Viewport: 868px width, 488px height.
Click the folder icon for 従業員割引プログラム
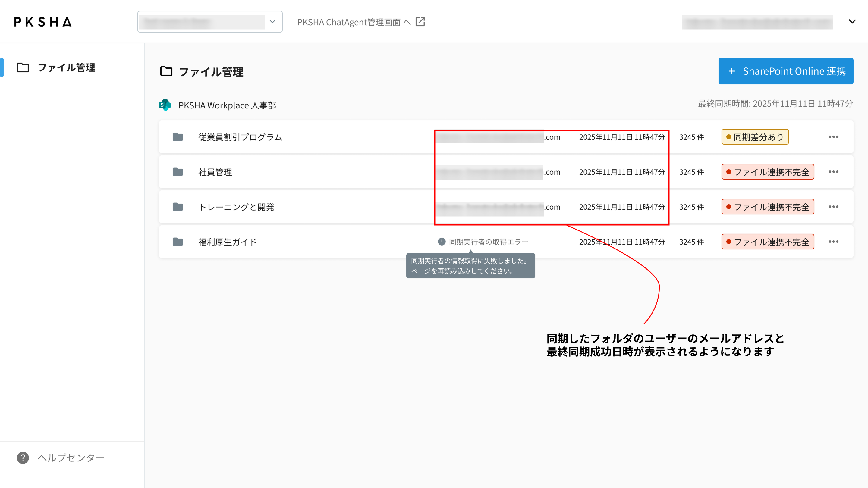coord(178,137)
